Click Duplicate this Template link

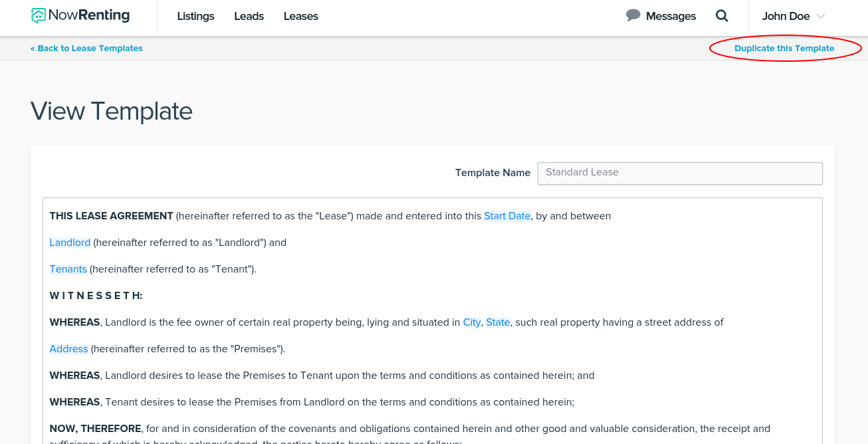(784, 49)
